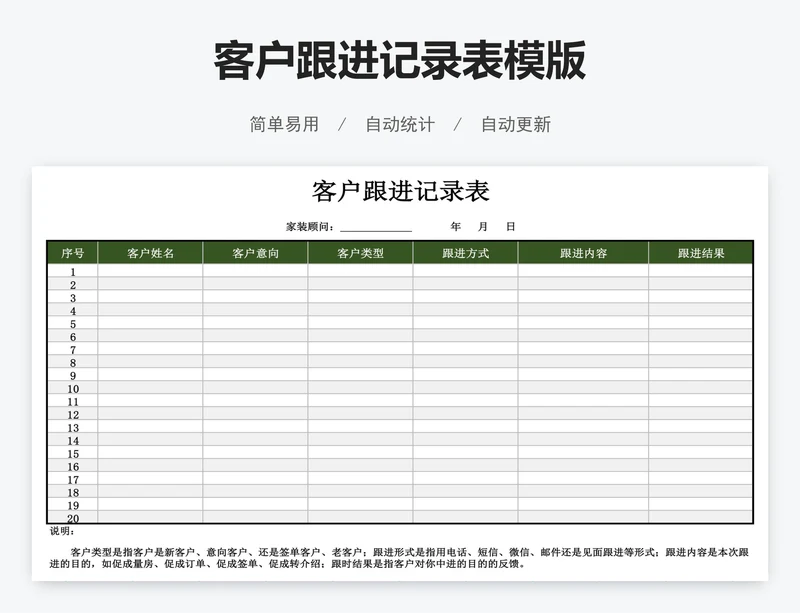Click the note line starting 进的目的，如促成量房
Screen dimensions: 800x613
(287, 564)
